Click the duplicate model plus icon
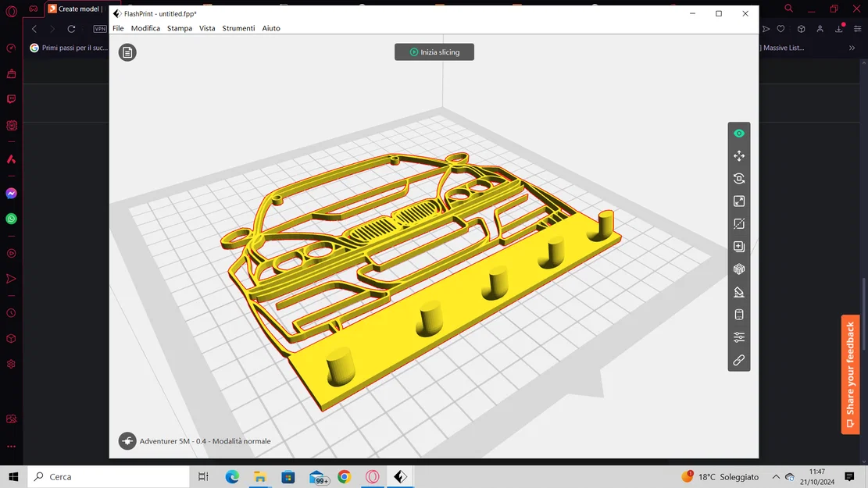 pos(738,247)
